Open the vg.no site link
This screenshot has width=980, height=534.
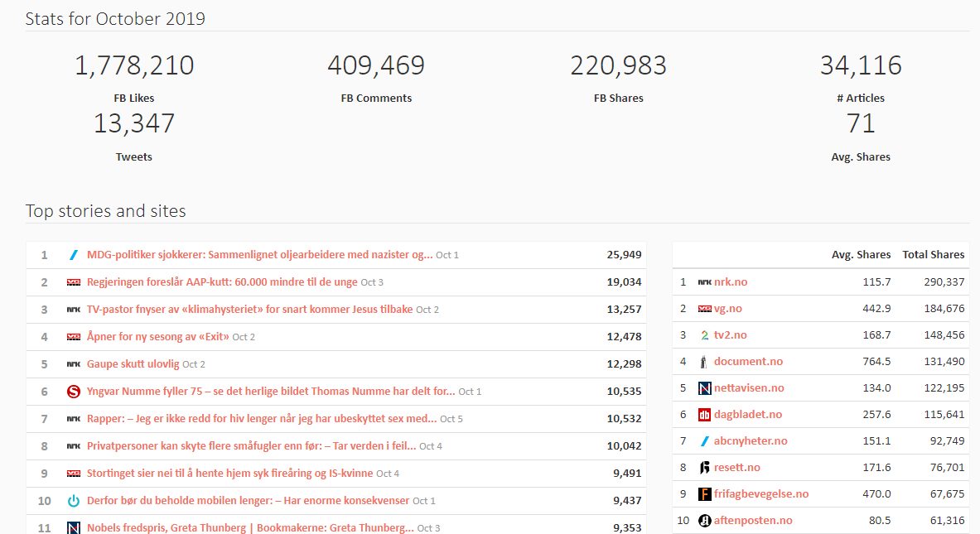point(727,309)
